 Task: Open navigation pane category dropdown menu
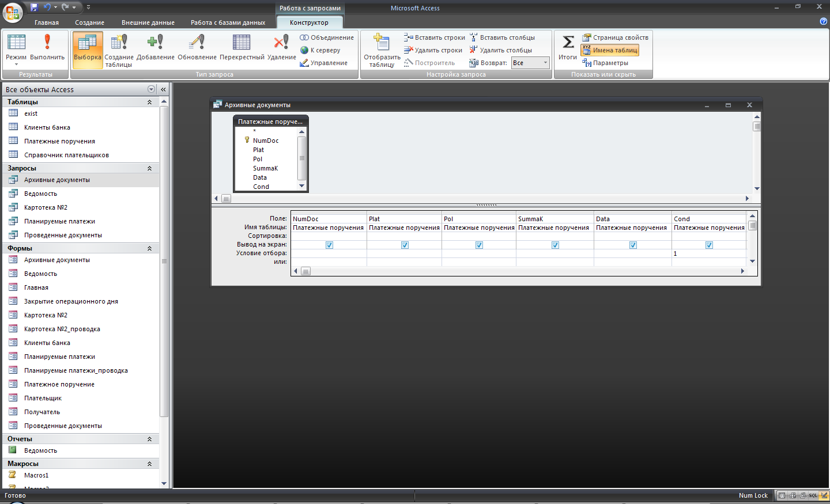tap(151, 89)
